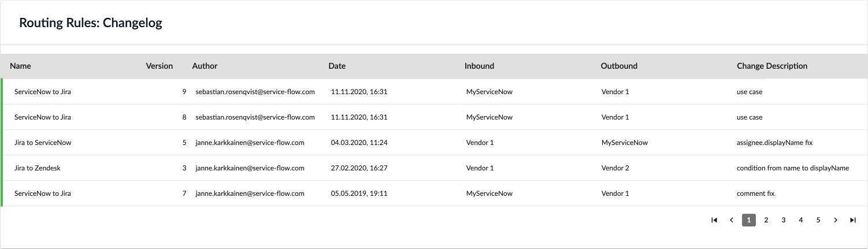Sort by Name column header

coord(21,66)
